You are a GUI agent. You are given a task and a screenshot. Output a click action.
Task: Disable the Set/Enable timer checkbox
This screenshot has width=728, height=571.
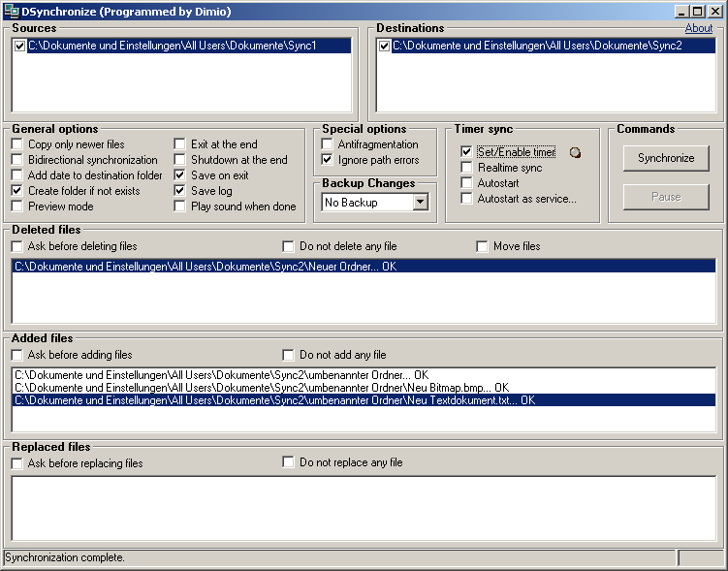(466, 152)
